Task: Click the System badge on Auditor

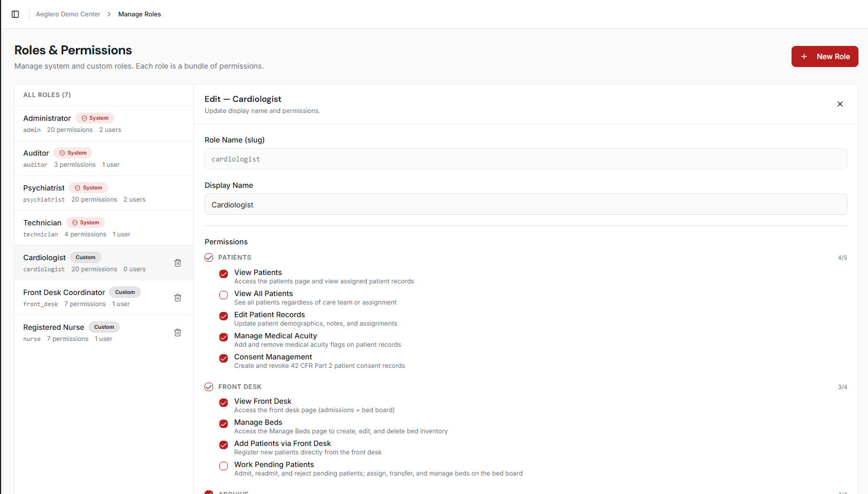Action: click(x=73, y=153)
